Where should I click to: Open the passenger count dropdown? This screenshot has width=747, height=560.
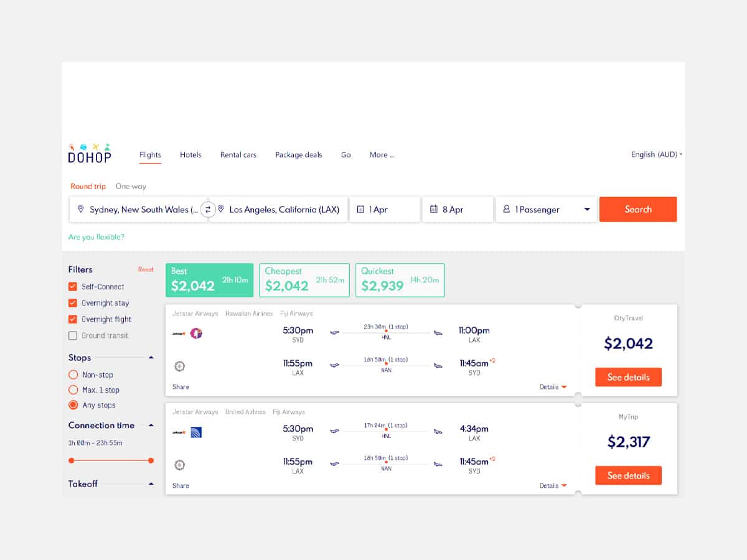click(x=586, y=210)
